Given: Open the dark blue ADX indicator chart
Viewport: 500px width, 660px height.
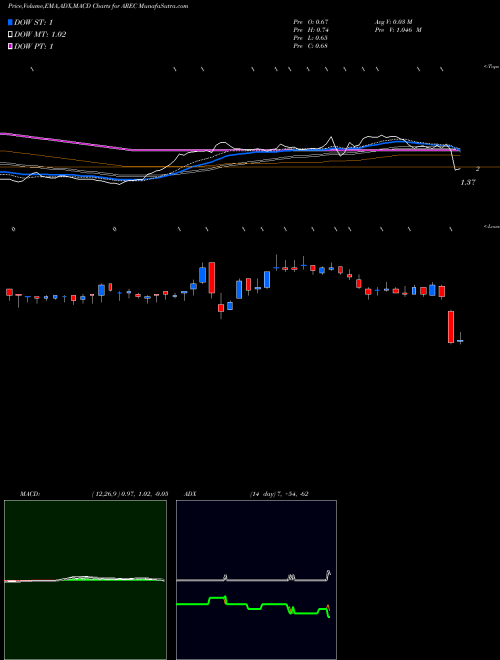Looking at the screenshot, I should [256, 580].
